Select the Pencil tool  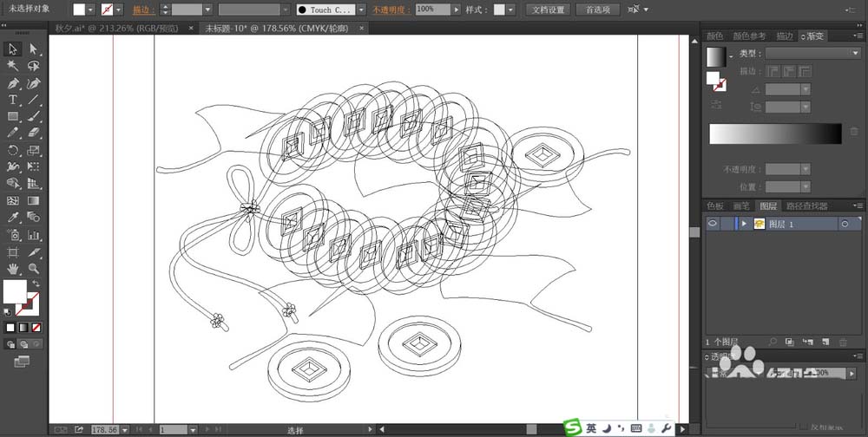click(x=13, y=133)
